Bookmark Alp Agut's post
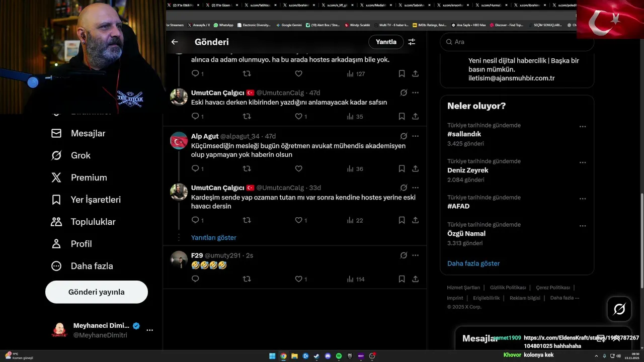 tap(401, 168)
